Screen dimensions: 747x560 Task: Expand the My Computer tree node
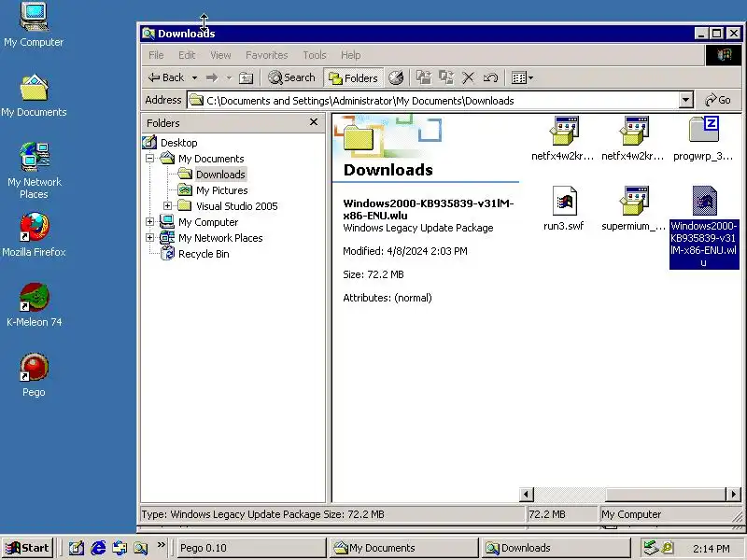(x=150, y=222)
